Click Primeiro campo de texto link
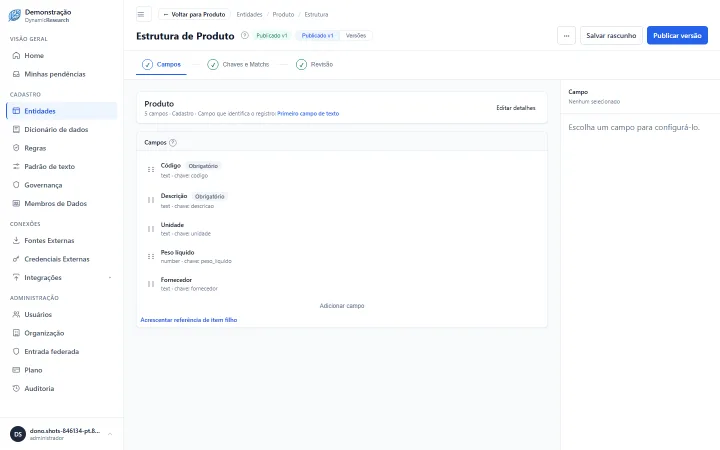The image size is (720, 450). pos(308,113)
